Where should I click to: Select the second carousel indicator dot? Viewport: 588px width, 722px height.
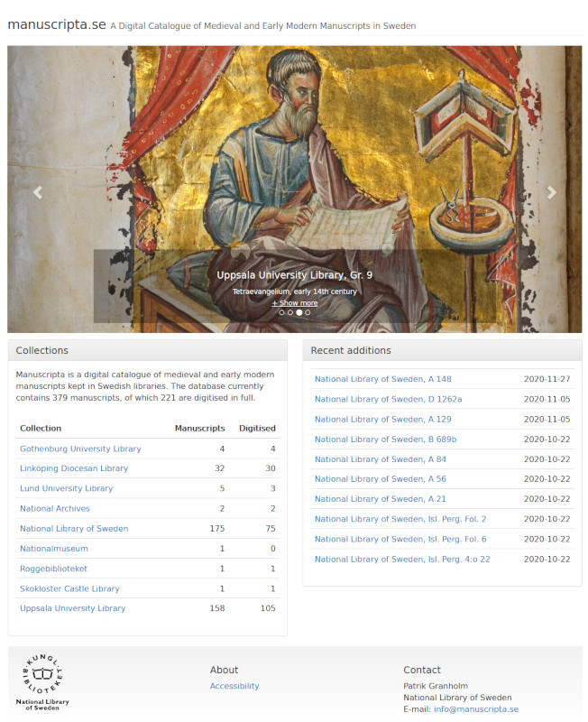coord(290,312)
